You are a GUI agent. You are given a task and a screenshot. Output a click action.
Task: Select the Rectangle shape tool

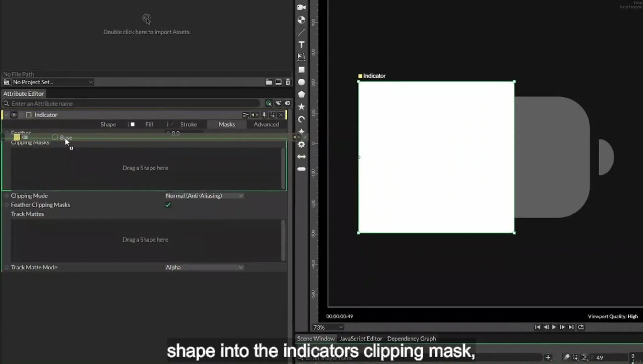click(301, 70)
